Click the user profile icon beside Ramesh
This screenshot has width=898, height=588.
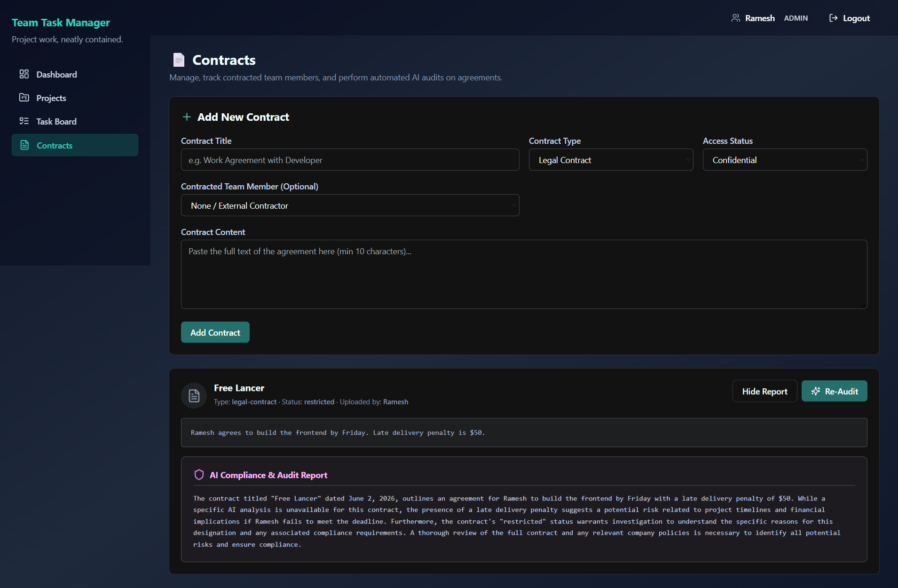click(736, 18)
